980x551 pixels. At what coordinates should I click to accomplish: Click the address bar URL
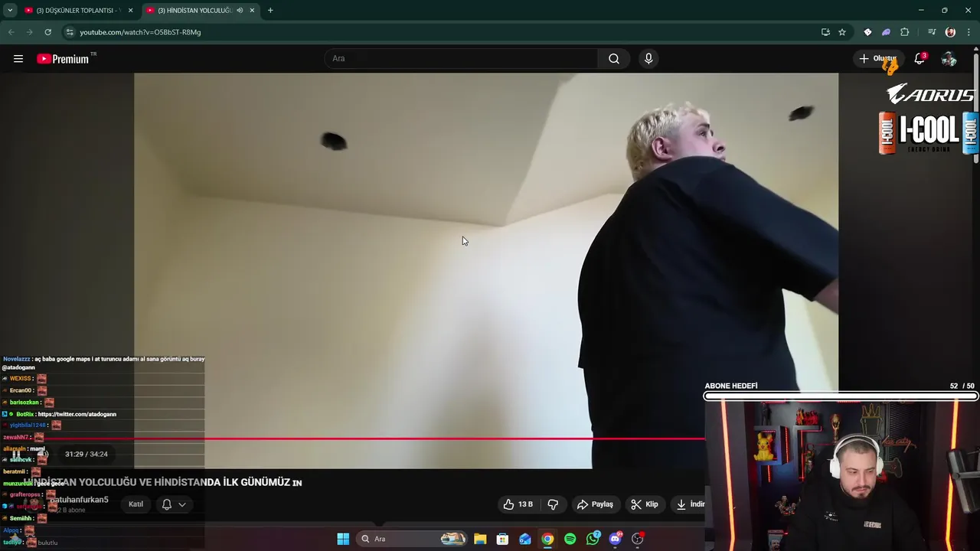coord(140,32)
